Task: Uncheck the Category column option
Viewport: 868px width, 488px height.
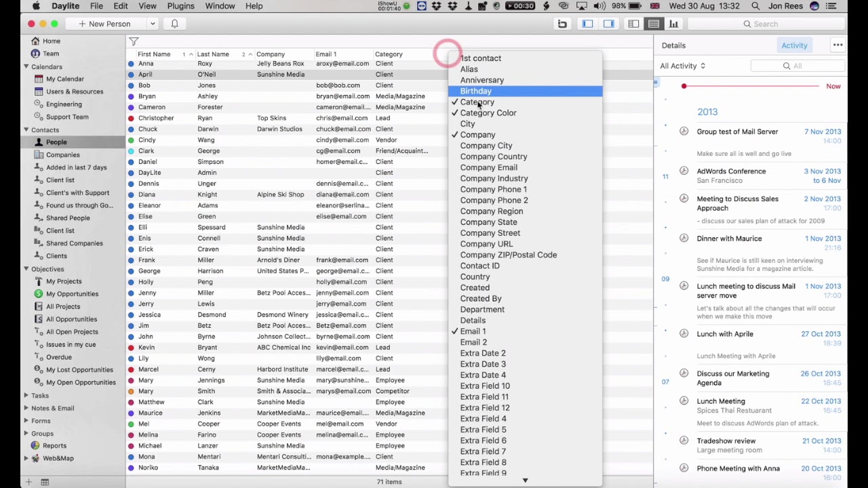Action: coord(524,102)
